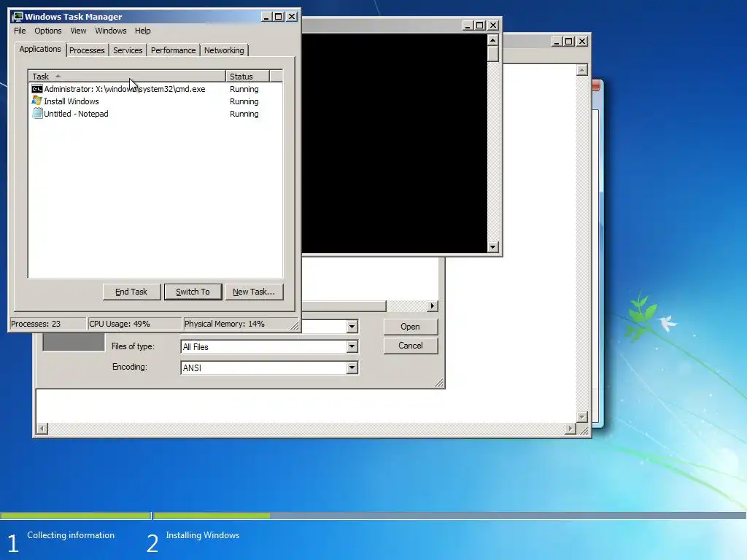Click the cmd.exe icon in the task list
Viewport: 747px width, 560px height.
tap(36, 89)
